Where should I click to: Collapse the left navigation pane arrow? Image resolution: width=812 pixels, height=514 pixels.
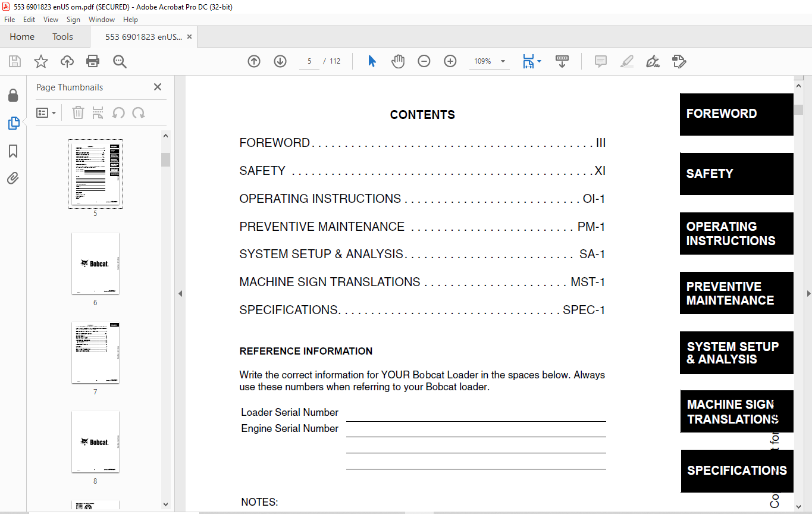pos(180,293)
